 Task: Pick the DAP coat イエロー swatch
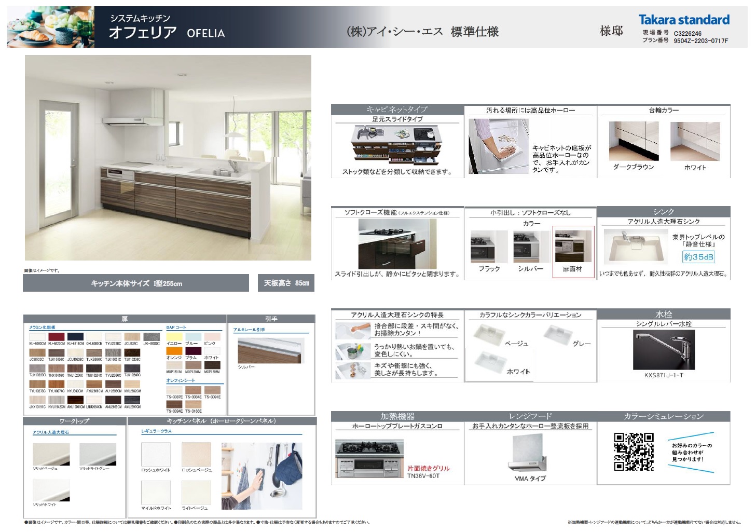click(174, 336)
